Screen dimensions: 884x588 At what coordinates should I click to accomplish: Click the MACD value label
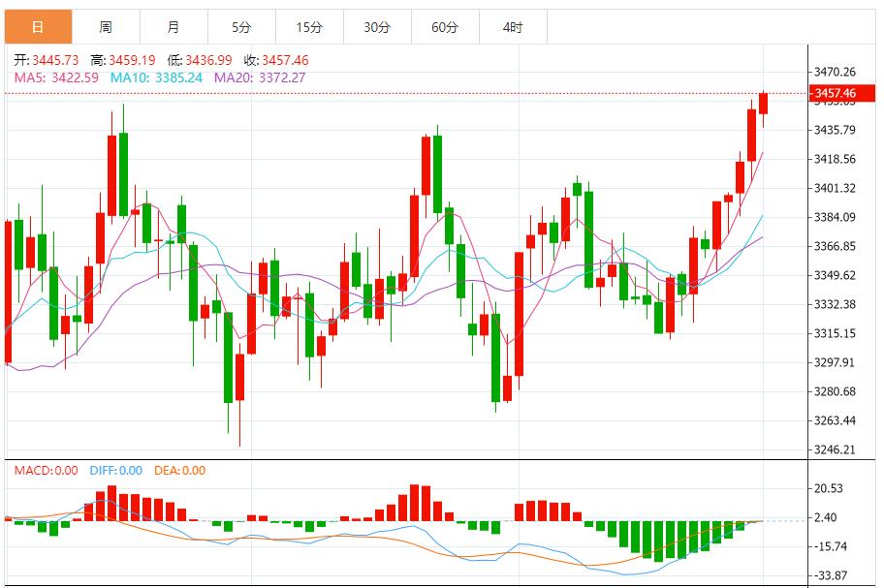coord(46,471)
